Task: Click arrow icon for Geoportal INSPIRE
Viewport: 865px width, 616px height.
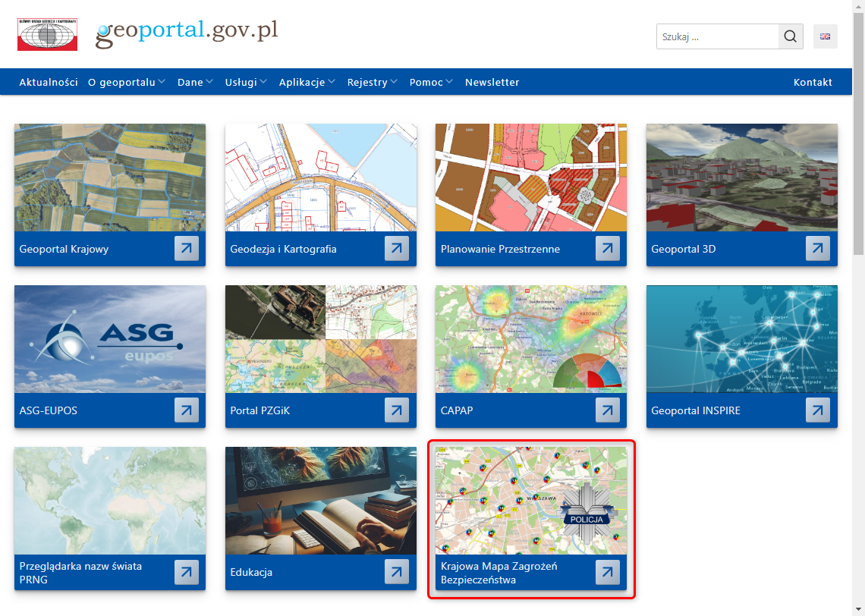Action: coord(818,410)
